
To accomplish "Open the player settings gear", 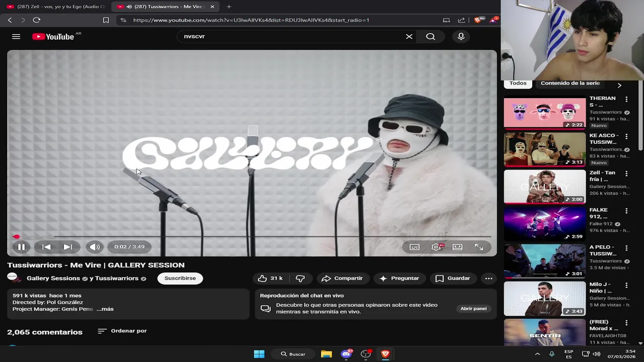I will (436, 247).
